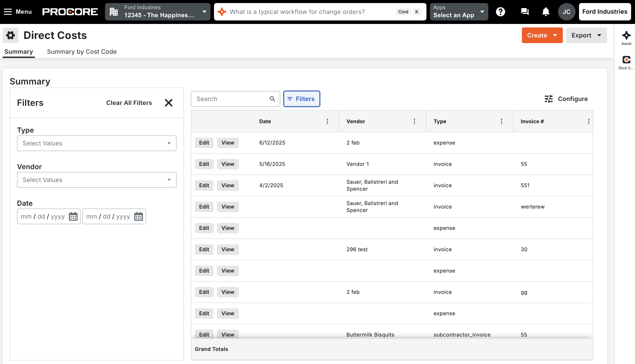Open the Create dropdown button

pos(542,35)
